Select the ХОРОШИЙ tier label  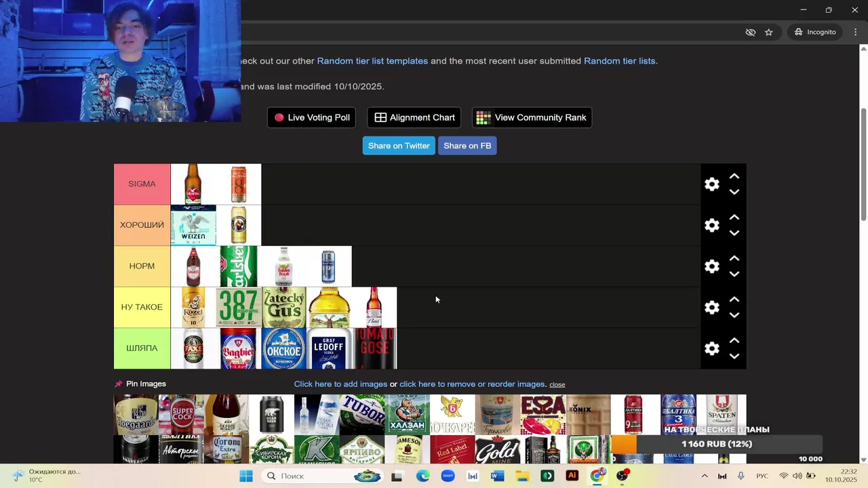coord(142,225)
